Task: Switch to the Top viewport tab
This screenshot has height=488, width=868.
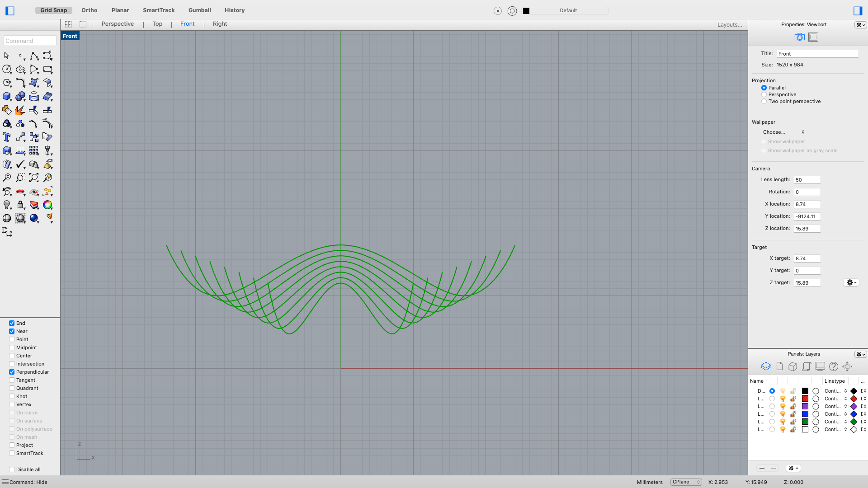Action: coord(157,24)
